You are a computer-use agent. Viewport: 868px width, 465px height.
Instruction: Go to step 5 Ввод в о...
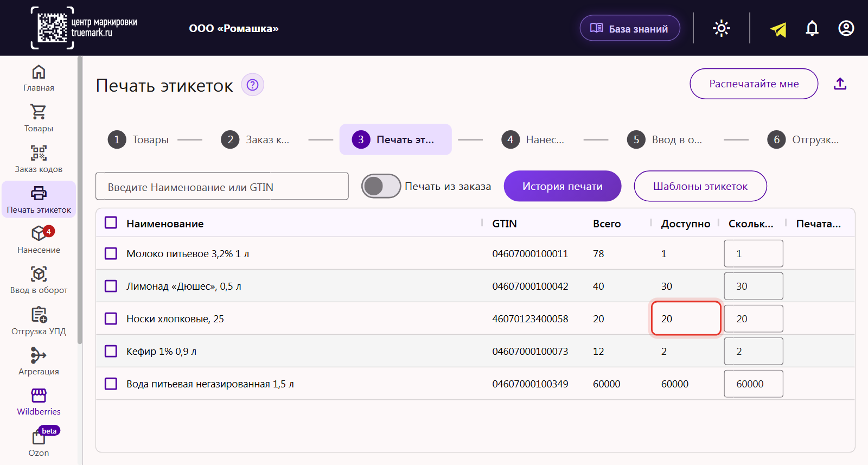(x=665, y=139)
